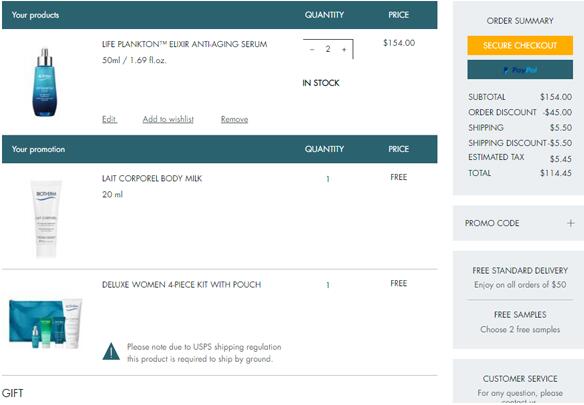
Task: Choose 2 free samples link
Action: [520, 329]
